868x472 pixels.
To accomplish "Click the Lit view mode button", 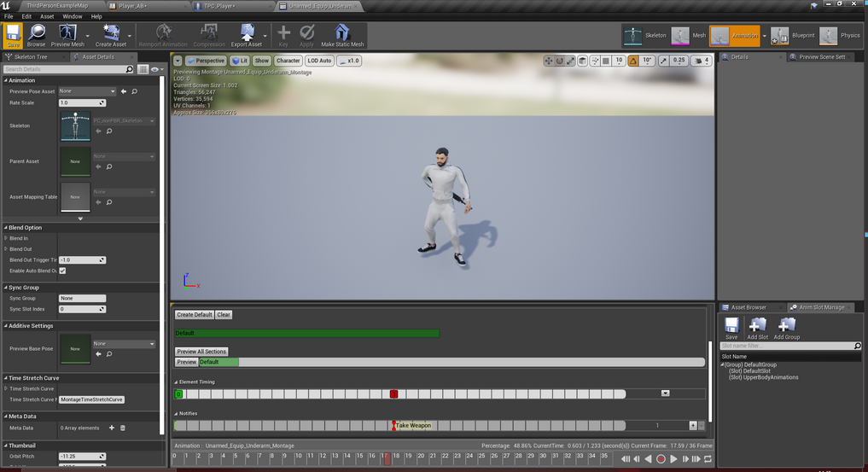I will pos(240,61).
